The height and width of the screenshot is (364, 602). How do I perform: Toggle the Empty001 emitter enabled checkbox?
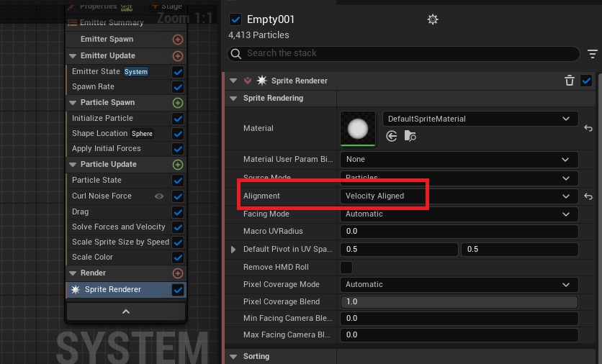click(235, 19)
